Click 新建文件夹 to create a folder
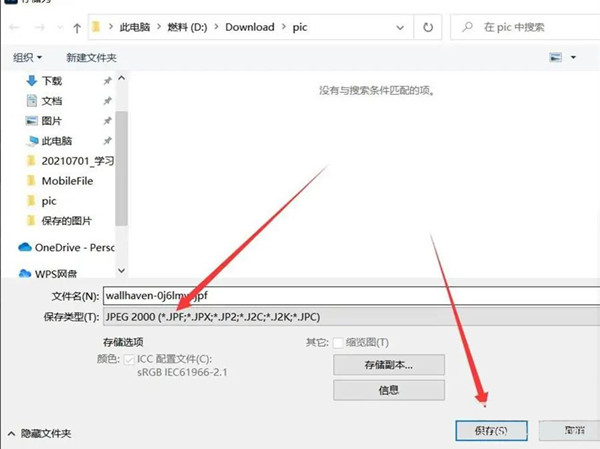The width and height of the screenshot is (600, 449). pyautogui.click(x=91, y=58)
